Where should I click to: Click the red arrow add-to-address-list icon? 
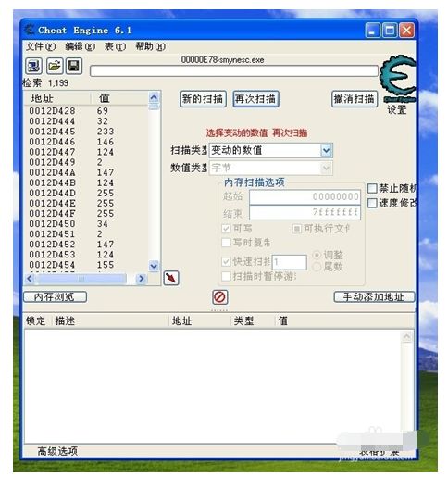tap(171, 278)
